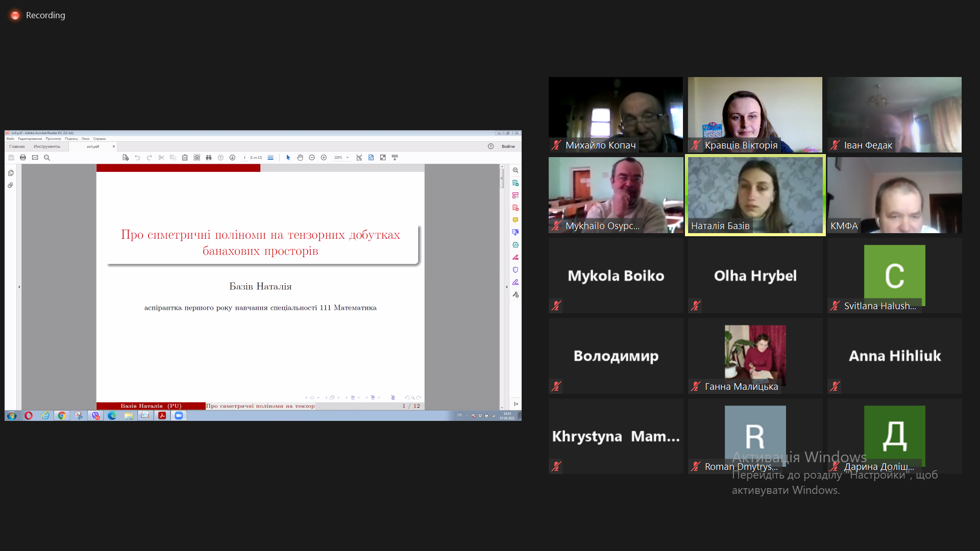
Task: Click the document vertical scrollbar
Action: click(x=502, y=180)
